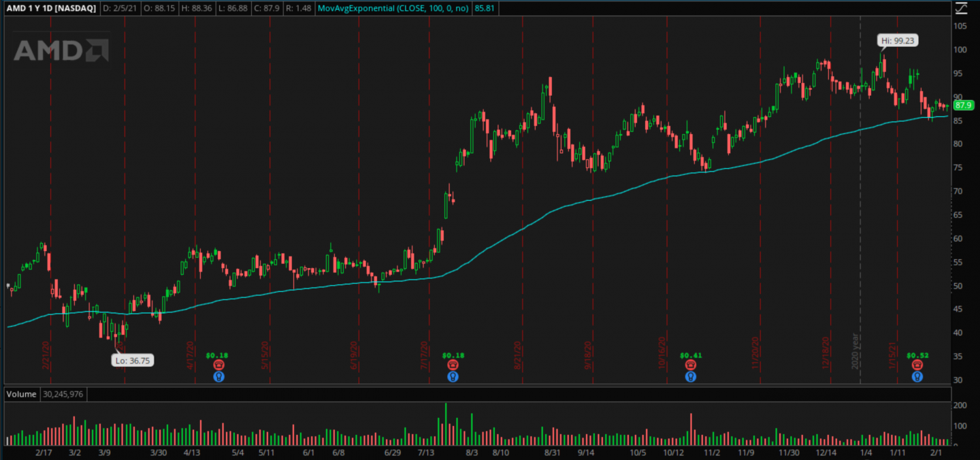Viewport: 980px width, 460px height.
Task: Click the $0.52 earnings per share label
Action: [x=917, y=355]
